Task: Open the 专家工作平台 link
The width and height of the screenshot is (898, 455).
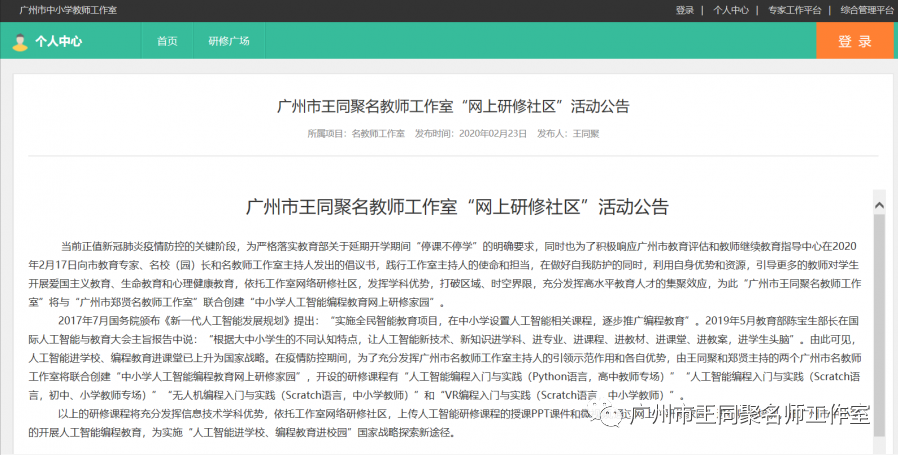Action: [794, 10]
